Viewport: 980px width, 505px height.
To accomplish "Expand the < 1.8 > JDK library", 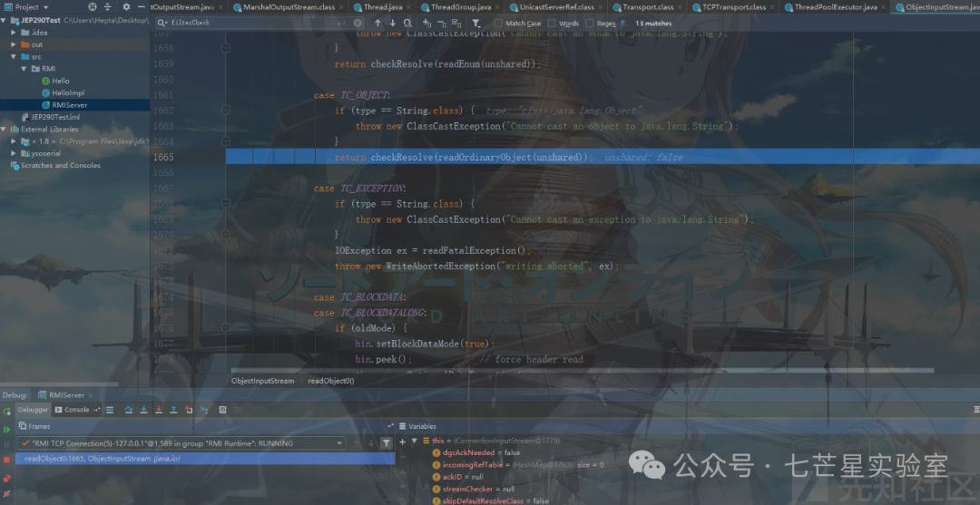I will click(14, 141).
